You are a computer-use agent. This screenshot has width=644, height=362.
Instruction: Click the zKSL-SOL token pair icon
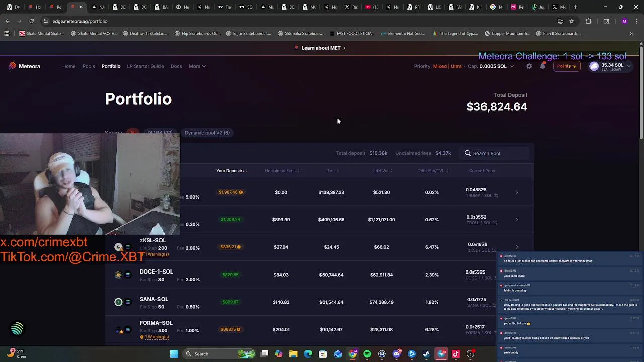click(x=123, y=247)
